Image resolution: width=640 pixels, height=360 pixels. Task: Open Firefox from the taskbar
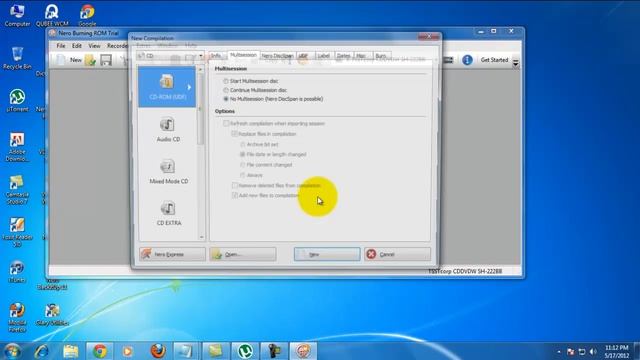coord(158,351)
